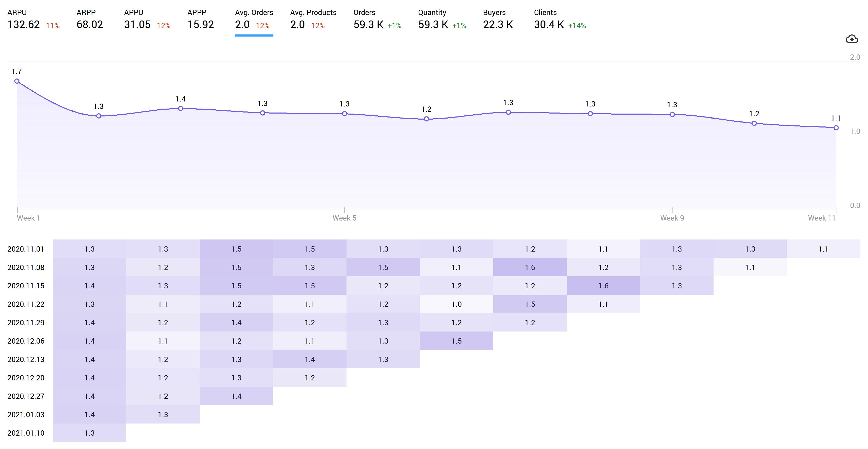Click the Clients +14% change indicator
This screenshot has width=868, height=449.
(x=577, y=25)
